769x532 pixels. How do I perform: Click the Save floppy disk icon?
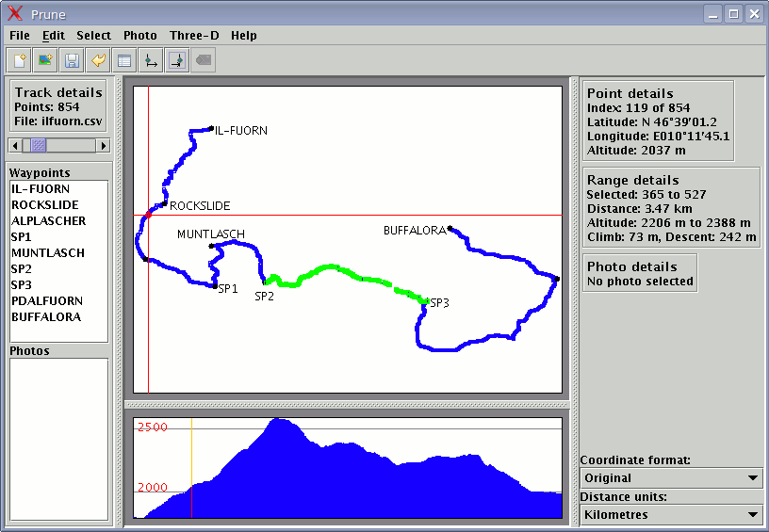(71, 61)
